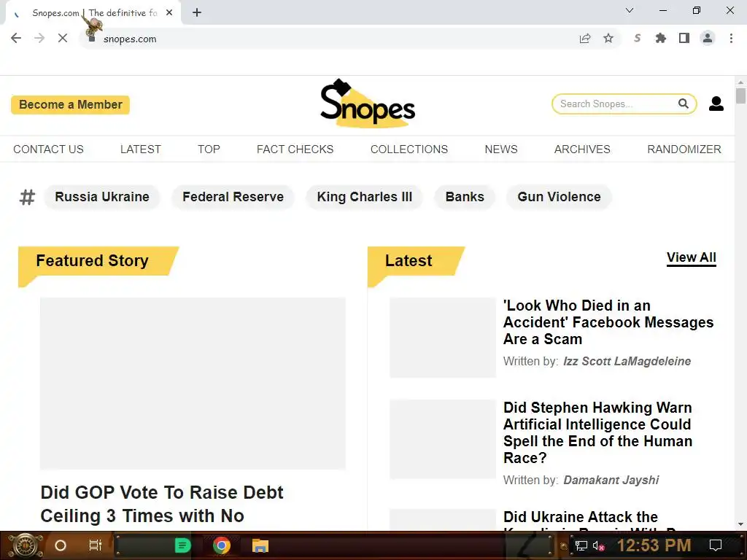747x560 pixels.
Task: Open the Chrome profile avatar
Action: [708, 38]
